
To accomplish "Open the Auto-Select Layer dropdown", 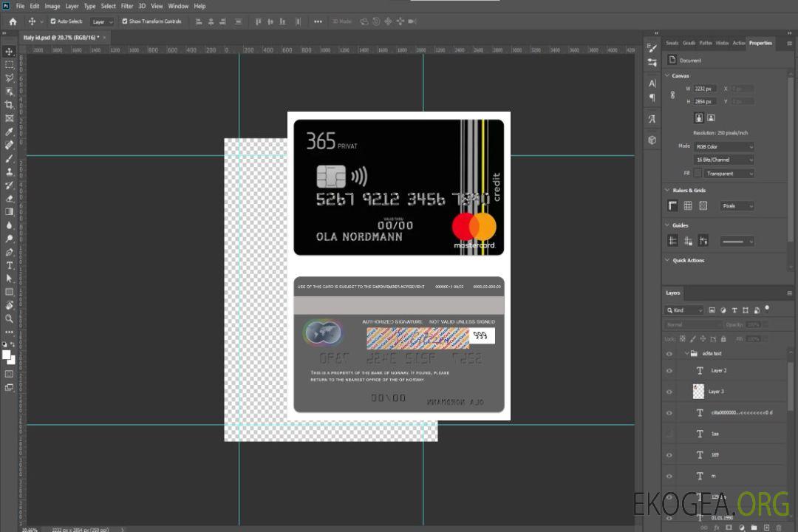I will pyautogui.click(x=102, y=22).
